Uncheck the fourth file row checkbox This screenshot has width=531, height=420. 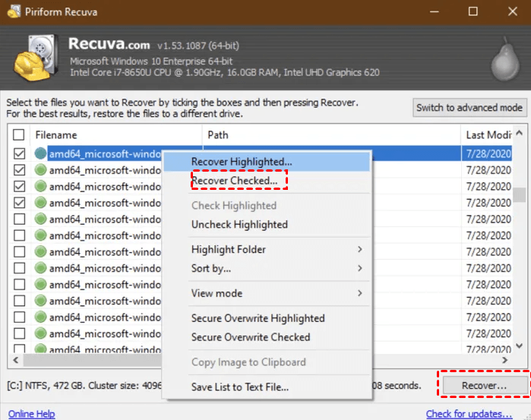click(x=19, y=203)
